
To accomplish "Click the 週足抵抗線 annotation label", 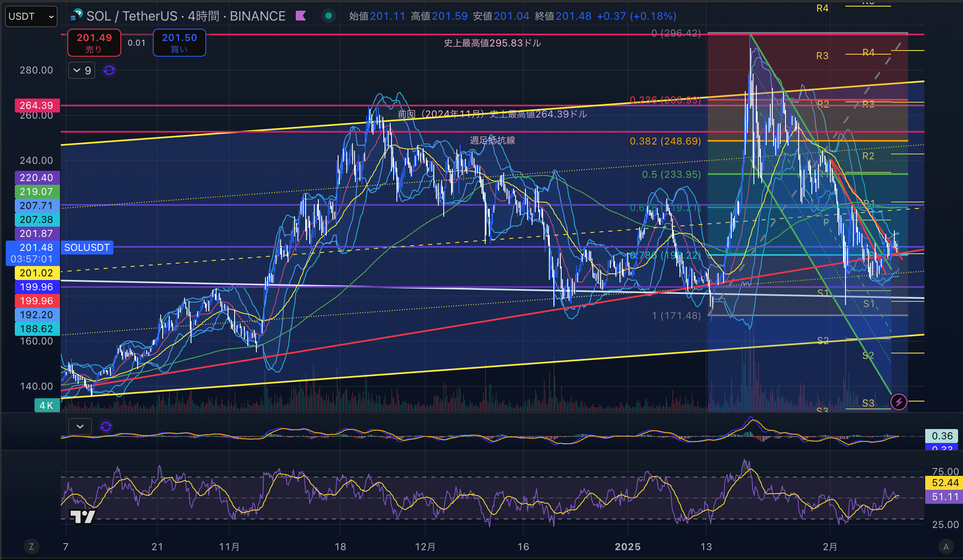I will pyautogui.click(x=492, y=140).
